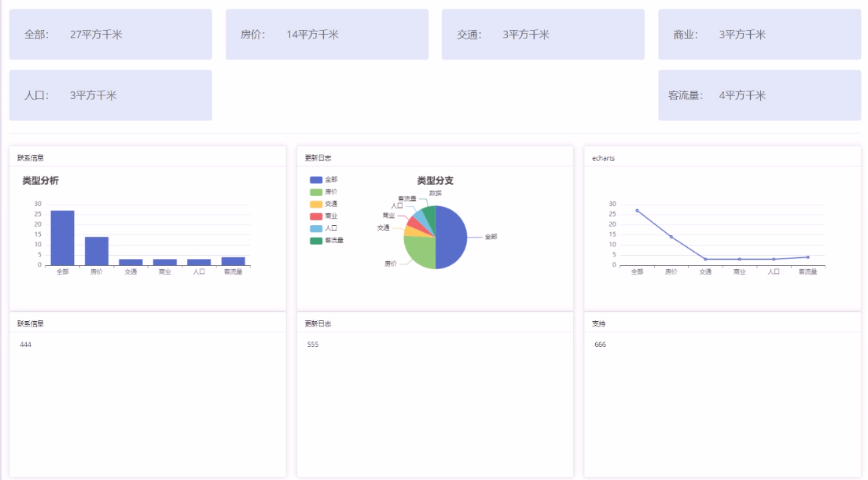
Task: Hide the 客流量 series via legend
Action: click(x=326, y=241)
